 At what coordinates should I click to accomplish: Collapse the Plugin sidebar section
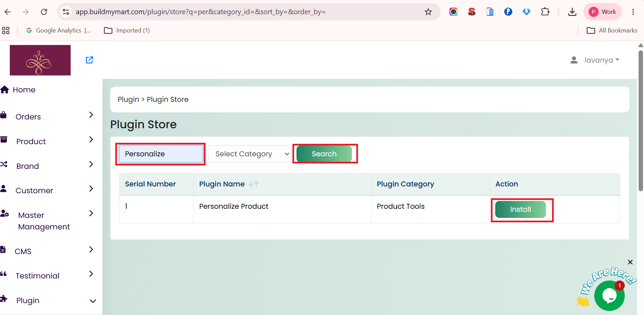click(x=93, y=301)
